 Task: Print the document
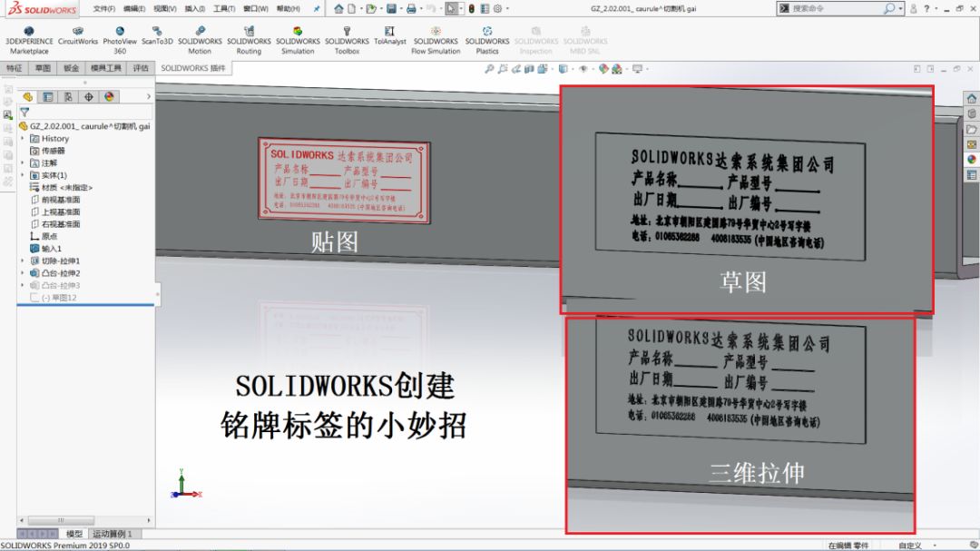click(411, 9)
